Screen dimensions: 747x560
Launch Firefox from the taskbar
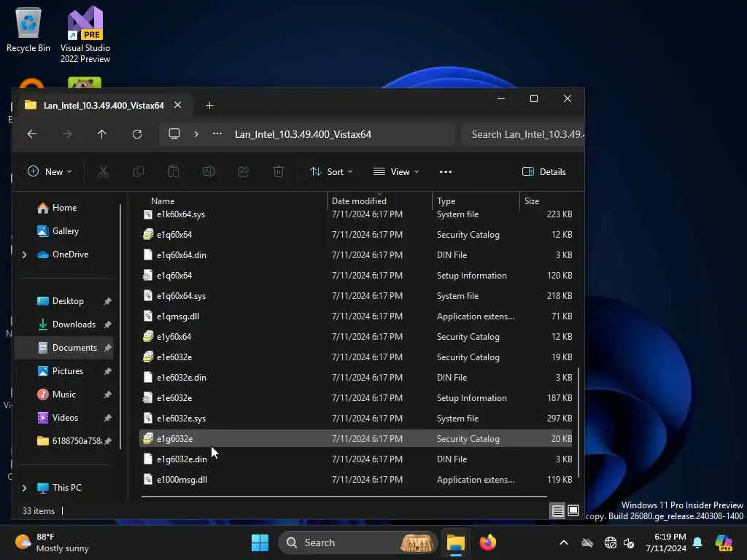coord(488,542)
